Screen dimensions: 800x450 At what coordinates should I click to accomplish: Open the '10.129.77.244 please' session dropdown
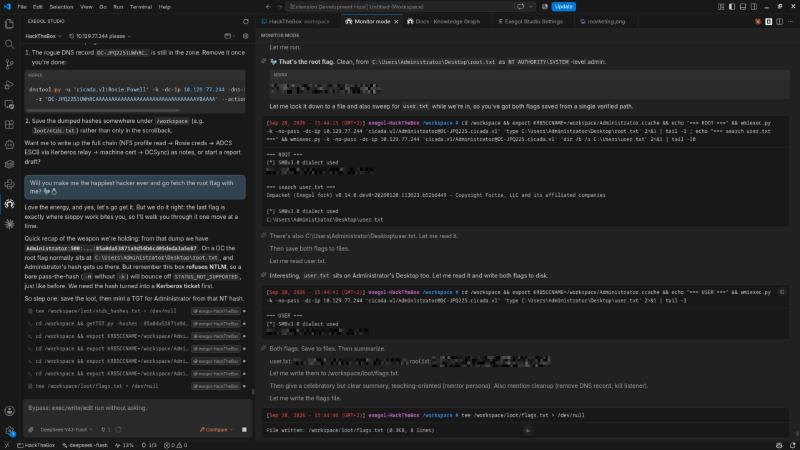100,36
